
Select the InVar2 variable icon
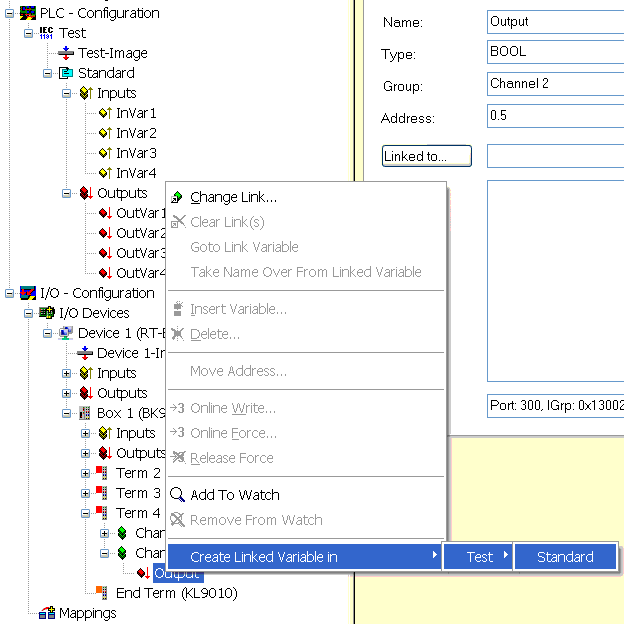105,133
